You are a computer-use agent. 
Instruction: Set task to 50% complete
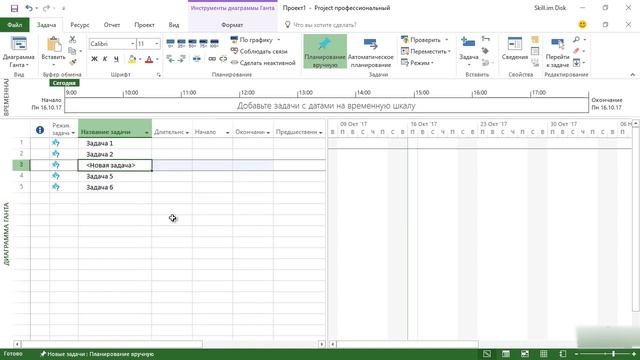tap(193, 42)
